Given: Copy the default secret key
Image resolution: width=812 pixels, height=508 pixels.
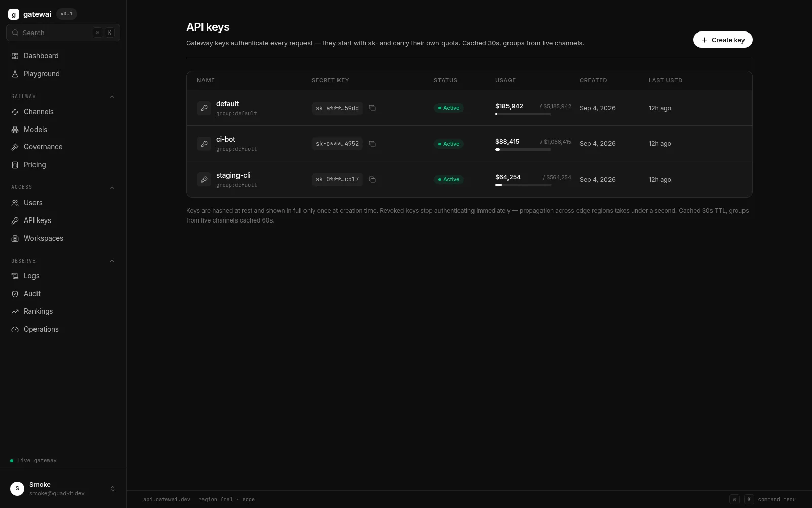Looking at the screenshot, I should [x=372, y=108].
